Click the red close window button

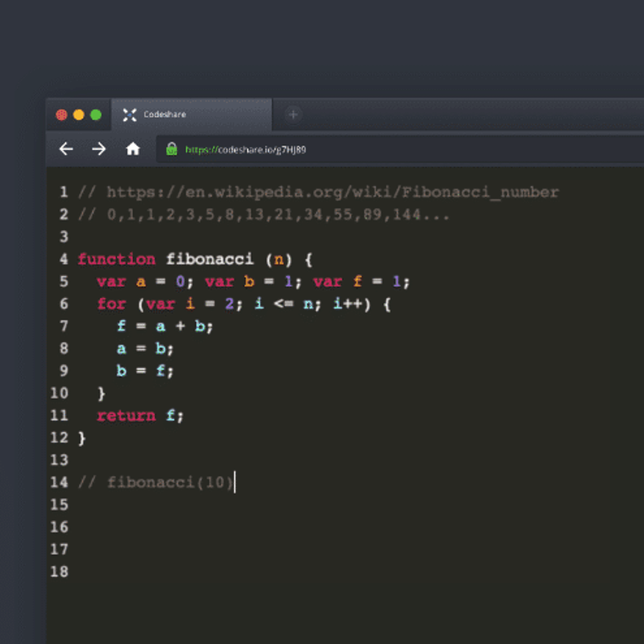click(62, 115)
